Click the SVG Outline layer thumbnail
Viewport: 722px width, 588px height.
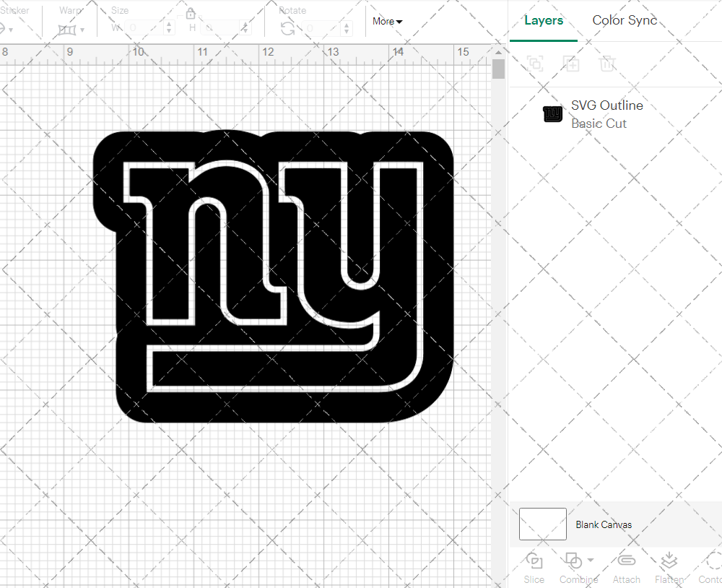coord(552,113)
